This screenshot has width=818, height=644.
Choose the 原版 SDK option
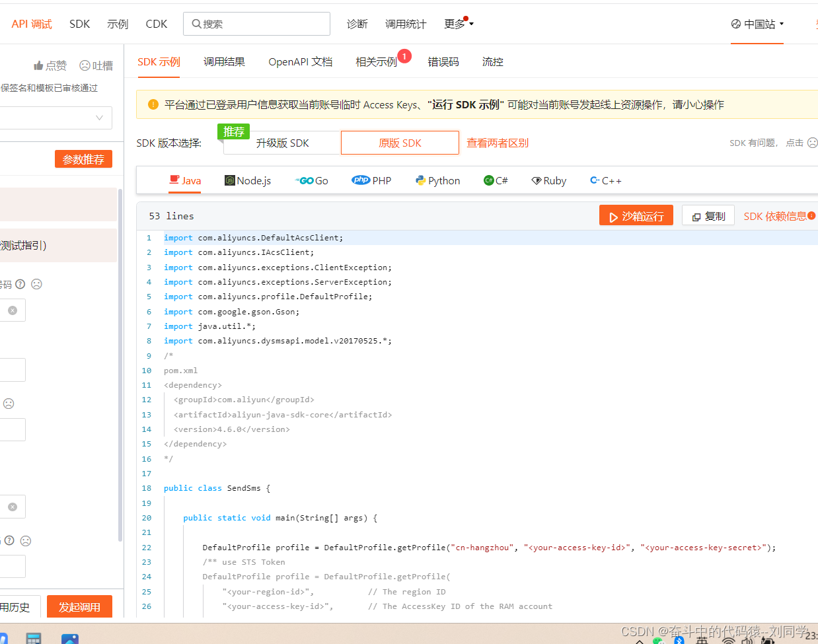(400, 143)
